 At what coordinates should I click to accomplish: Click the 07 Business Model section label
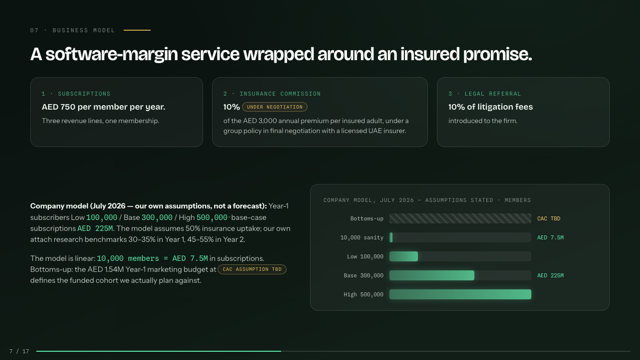(x=72, y=30)
